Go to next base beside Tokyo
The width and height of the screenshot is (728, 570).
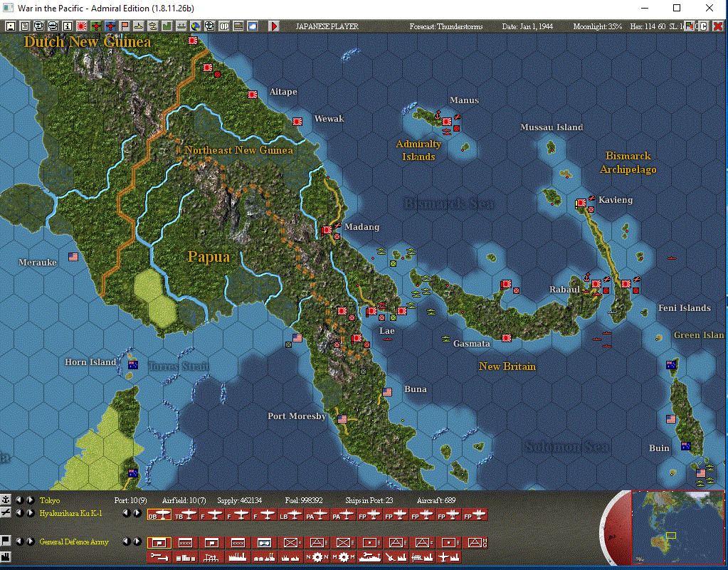tap(30, 500)
